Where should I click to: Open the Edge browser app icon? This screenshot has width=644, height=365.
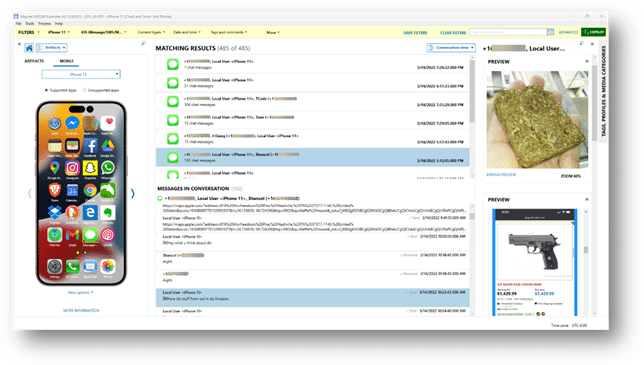coord(90,212)
